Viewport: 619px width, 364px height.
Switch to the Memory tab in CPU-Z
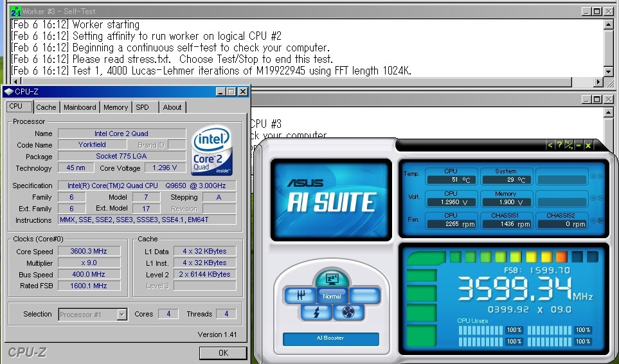116,107
